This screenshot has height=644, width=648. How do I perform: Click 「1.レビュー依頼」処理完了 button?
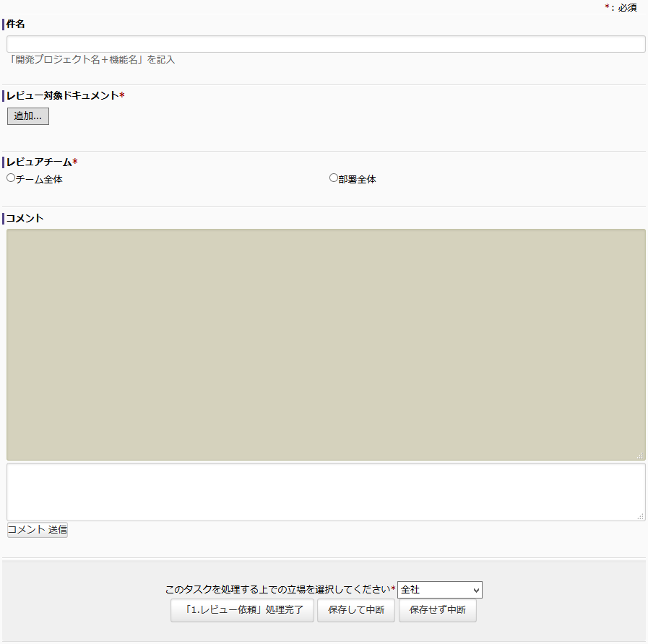click(242, 610)
